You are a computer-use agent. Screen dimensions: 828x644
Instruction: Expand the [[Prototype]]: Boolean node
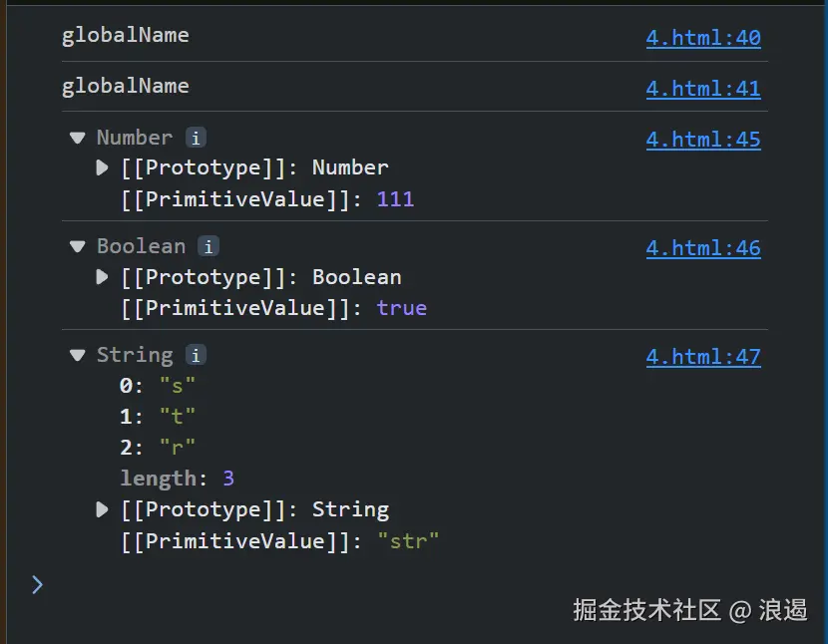102,277
